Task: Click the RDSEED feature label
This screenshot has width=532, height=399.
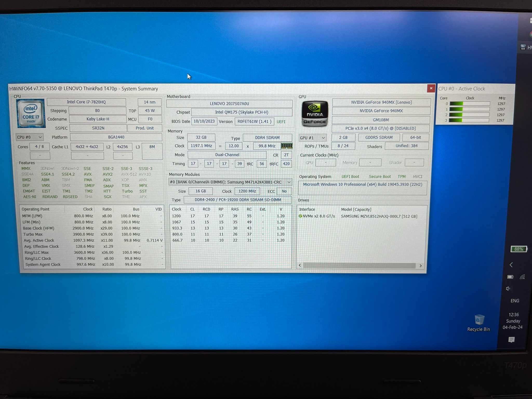Action: [x=70, y=197]
